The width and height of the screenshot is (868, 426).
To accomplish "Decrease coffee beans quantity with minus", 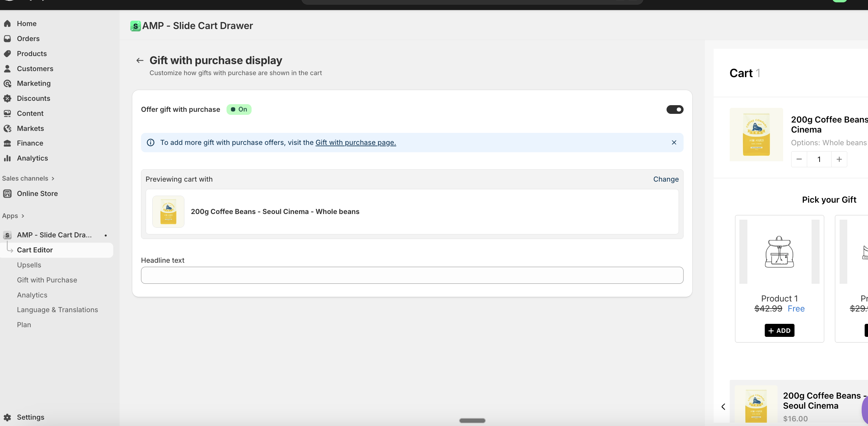I will coord(799,159).
